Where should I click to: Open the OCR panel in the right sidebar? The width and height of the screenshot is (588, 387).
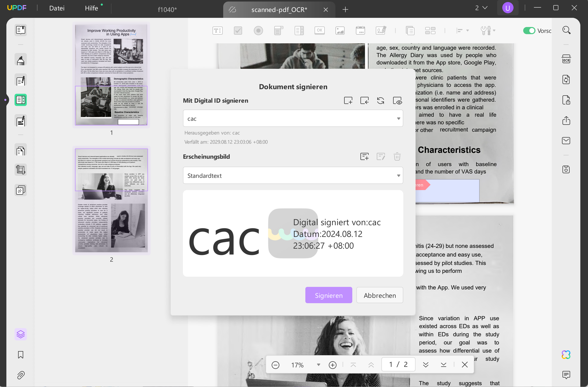click(566, 59)
